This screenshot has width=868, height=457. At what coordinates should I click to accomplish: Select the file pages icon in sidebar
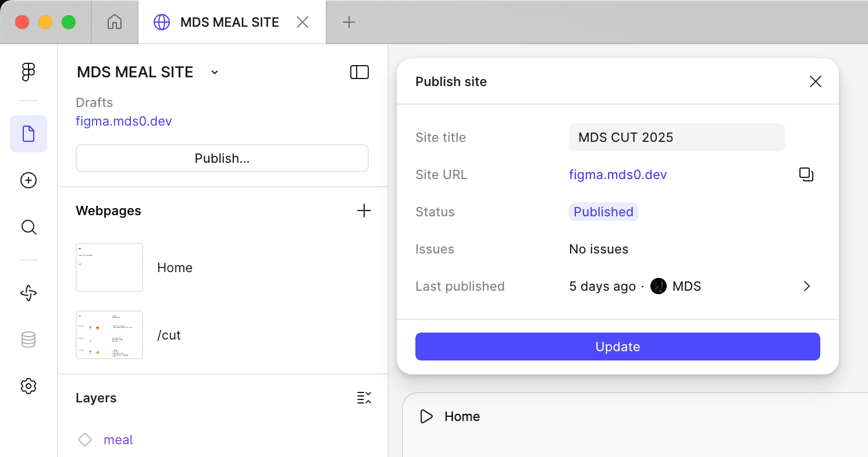pos(29,134)
